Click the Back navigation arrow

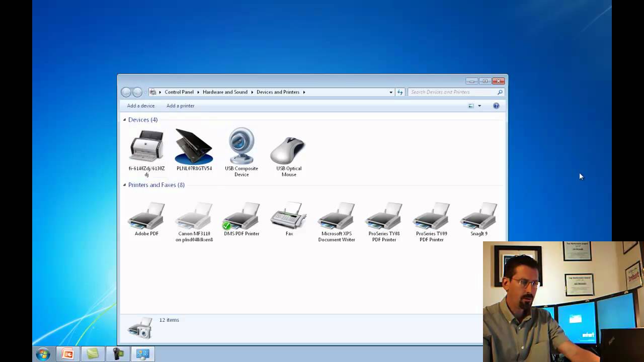[126, 92]
